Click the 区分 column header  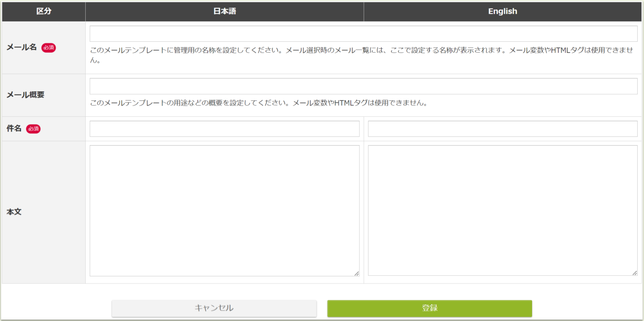[x=43, y=11]
